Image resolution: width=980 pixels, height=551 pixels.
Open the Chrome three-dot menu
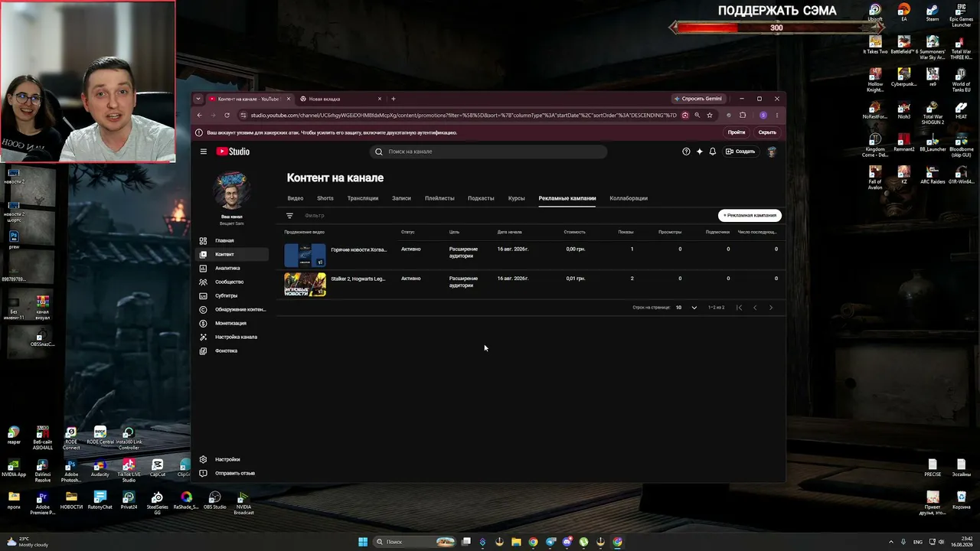[x=777, y=116]
